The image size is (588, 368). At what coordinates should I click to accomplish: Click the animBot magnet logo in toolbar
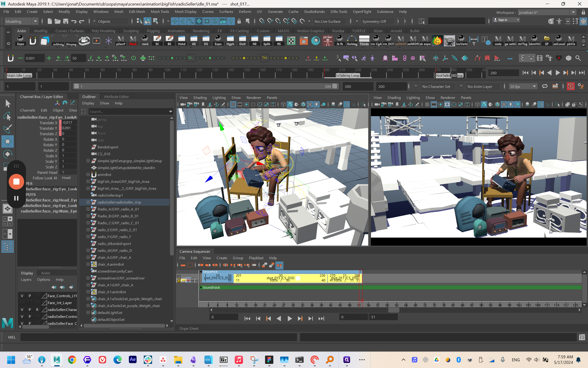click(10, 58)
